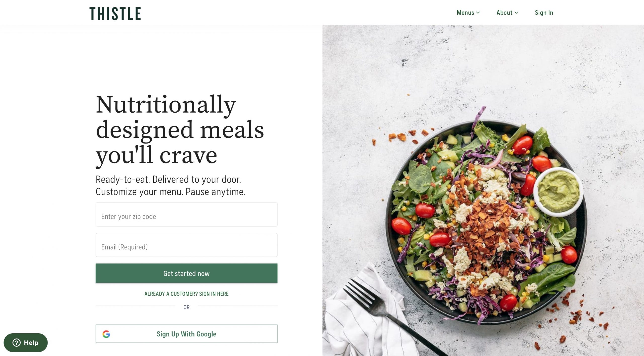Choose Sign Up With Google button
This screenshot has width=644, height=356.
click(x=186, y=334)
